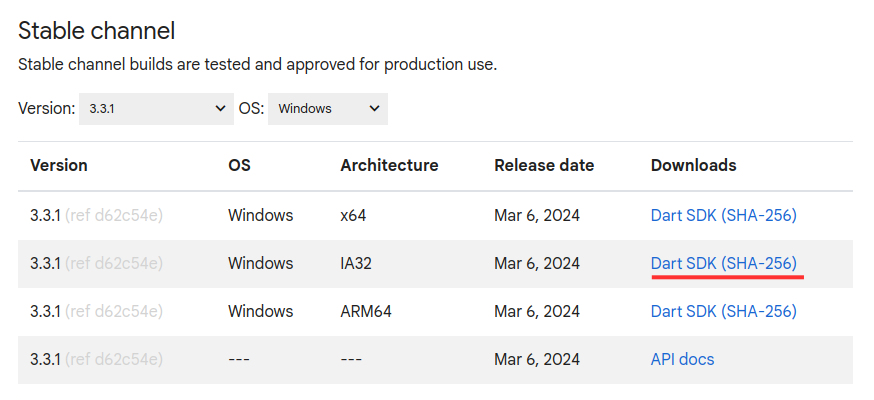Click the Stable channel heading
Screen dimensions: 874x400
(x=97, y=31)
